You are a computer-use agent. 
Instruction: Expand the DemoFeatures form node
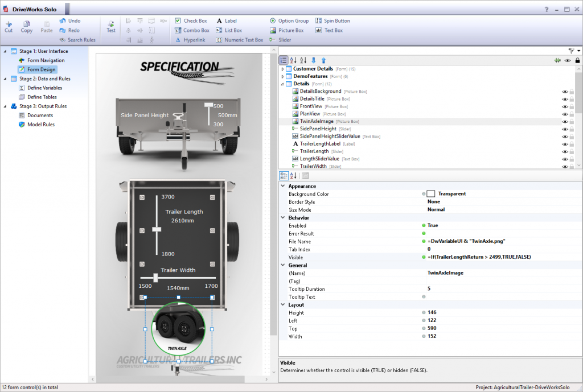coord(282,77)
